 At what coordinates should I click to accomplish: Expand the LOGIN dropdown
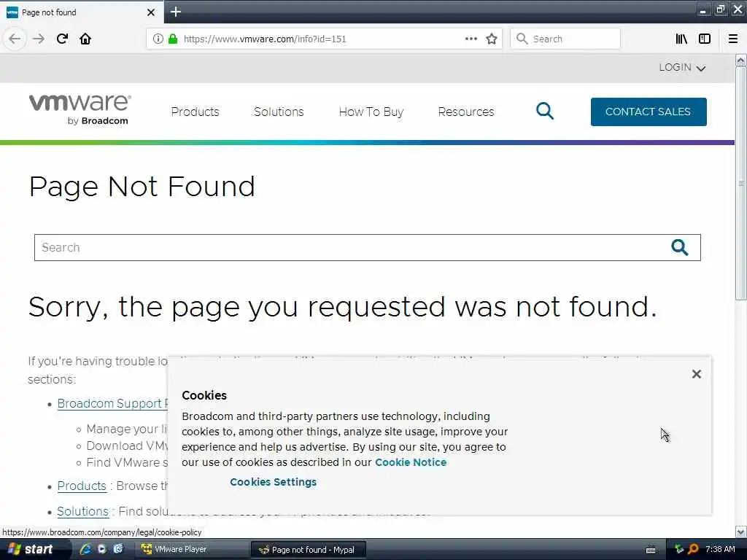[x=682, y=68]
